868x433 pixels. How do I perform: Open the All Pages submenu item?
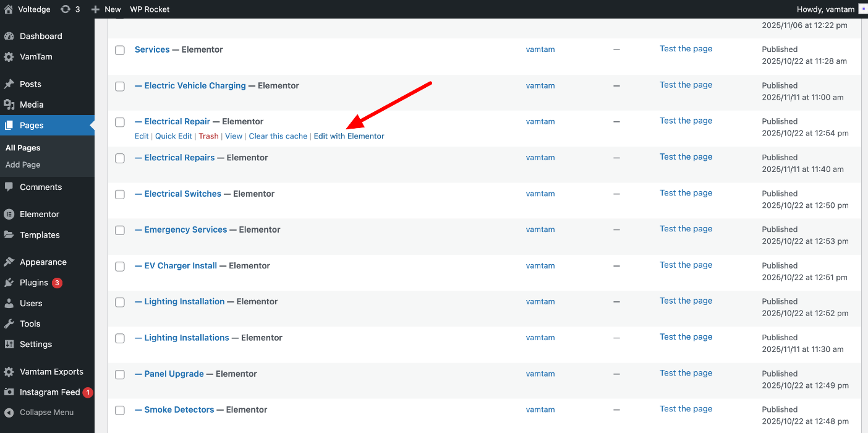tap(23, 148)
